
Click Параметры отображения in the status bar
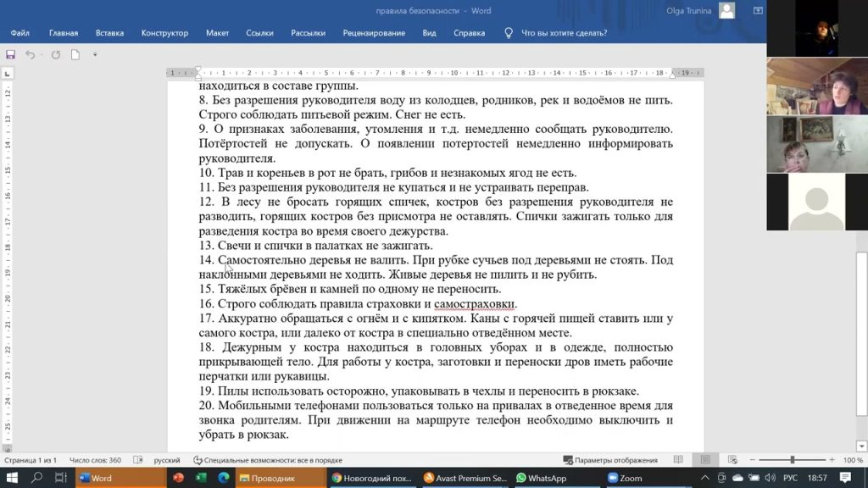click(x=610, y=460)
